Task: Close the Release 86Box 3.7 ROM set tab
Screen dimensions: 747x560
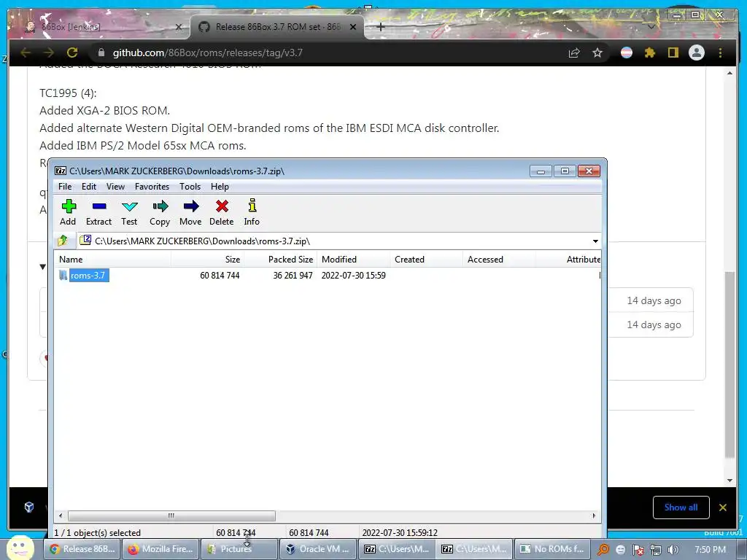Action: tap(353, 27)
